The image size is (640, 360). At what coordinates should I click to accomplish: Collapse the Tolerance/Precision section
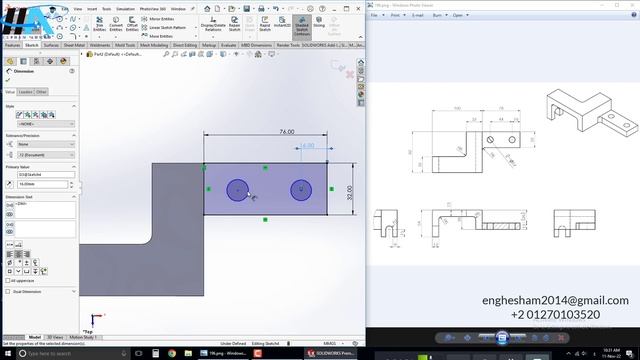pos(74,135)
